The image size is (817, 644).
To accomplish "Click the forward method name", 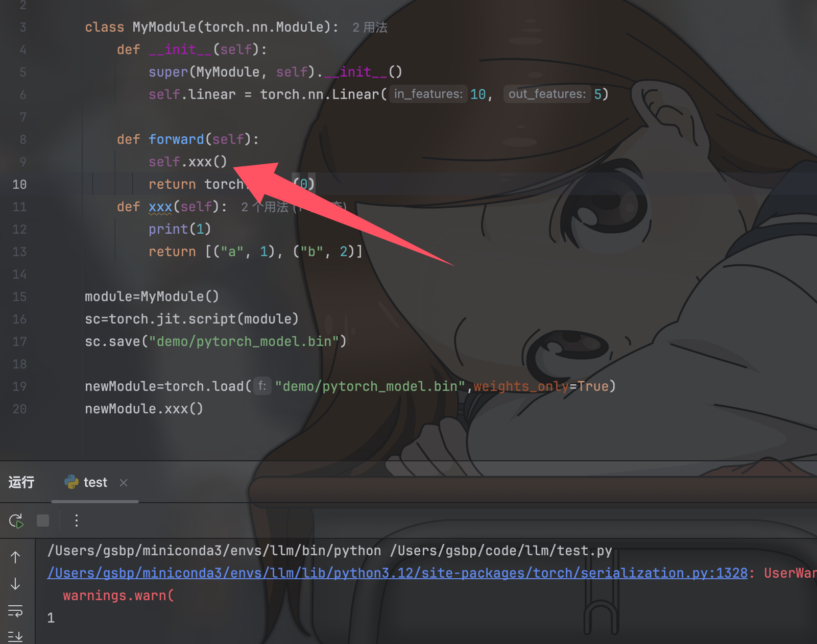I will [176, 139].
